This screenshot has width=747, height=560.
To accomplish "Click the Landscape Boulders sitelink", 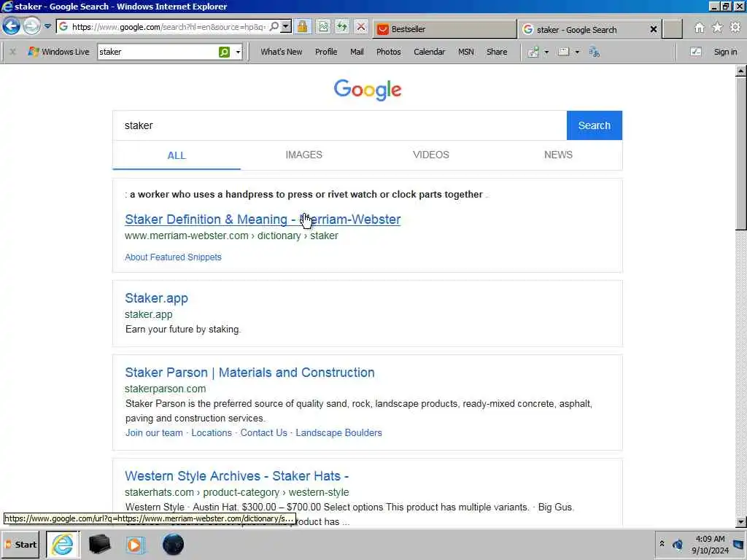I will tap(338, 433).
